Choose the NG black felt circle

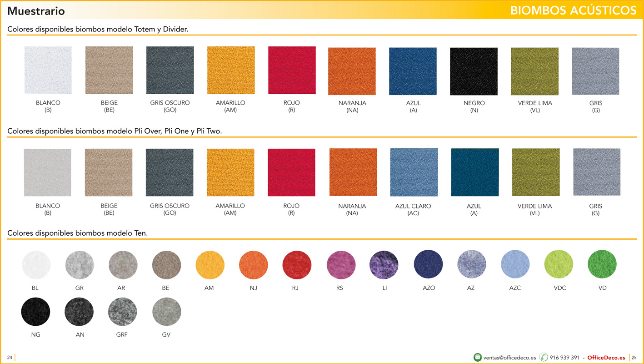pyautogui.click(x=35, y=311)
